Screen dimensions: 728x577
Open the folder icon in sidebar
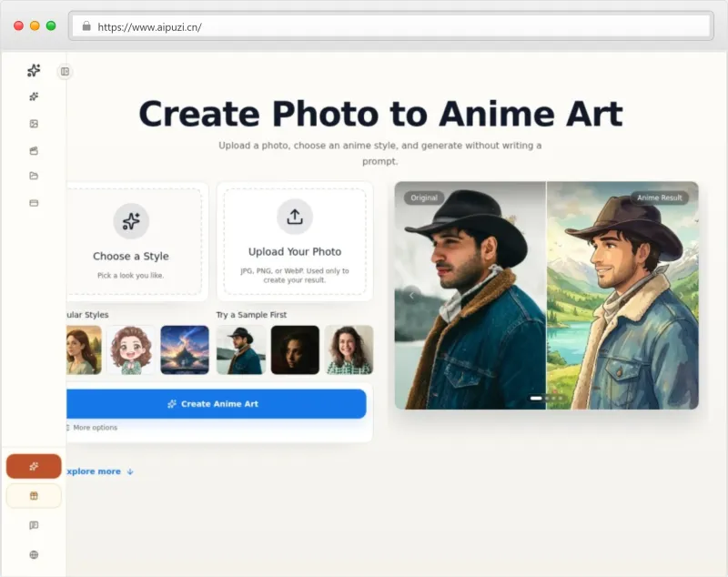click(34, 176)
